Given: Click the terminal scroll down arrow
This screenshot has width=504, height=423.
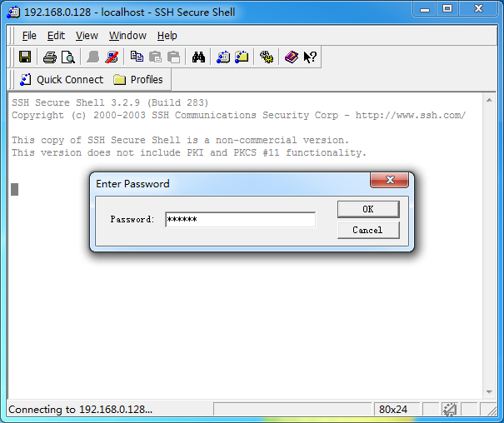Looking at the screenshot, I should pyautogui.click(x=489, y=392).
